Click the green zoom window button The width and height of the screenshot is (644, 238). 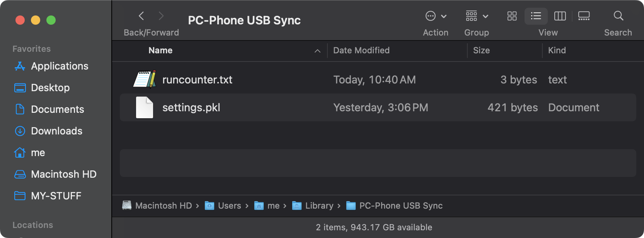click(x=51, y=20)
